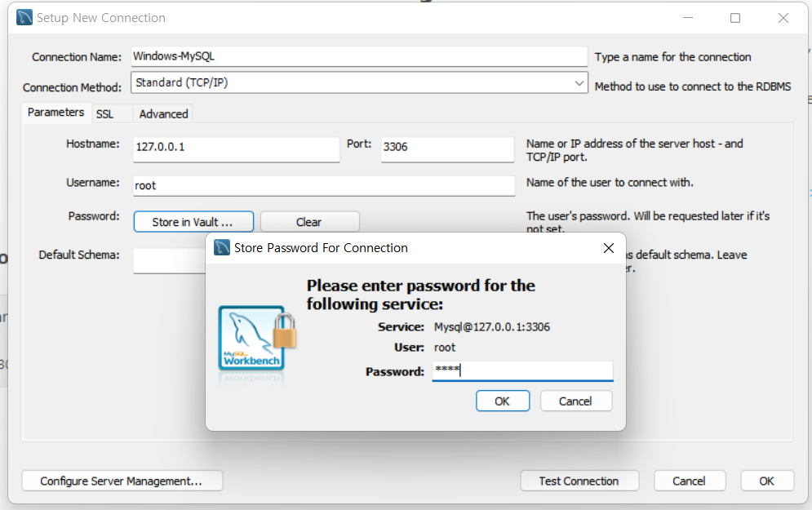
Task: Cancel the Store Password dialog
Action: (x=576, y=401)
